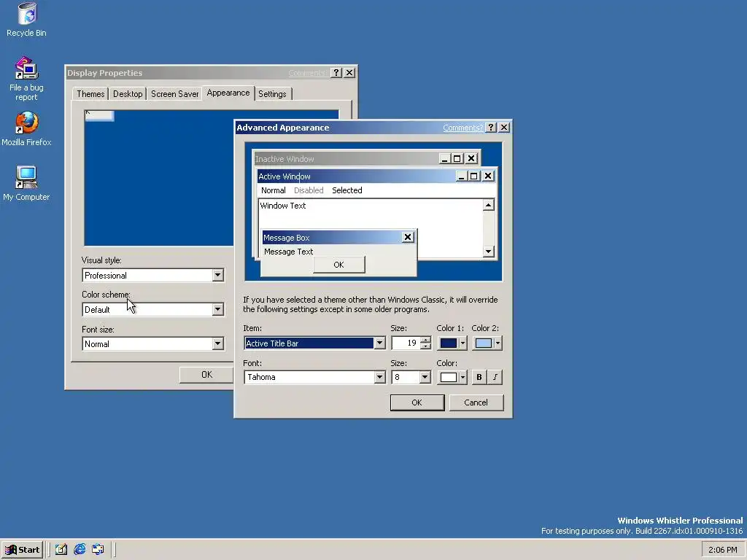Viewport: 747px width, 560px height.
Task: Click Selected menu item in preview
Action: click(x=347, y=190)
